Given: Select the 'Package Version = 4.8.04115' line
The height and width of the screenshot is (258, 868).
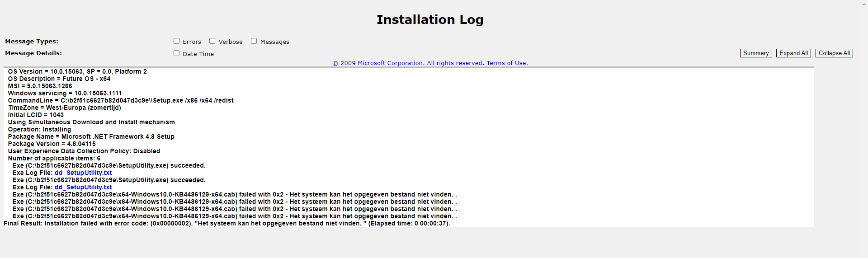Looking at the screenshot, I should click(52, 144).
